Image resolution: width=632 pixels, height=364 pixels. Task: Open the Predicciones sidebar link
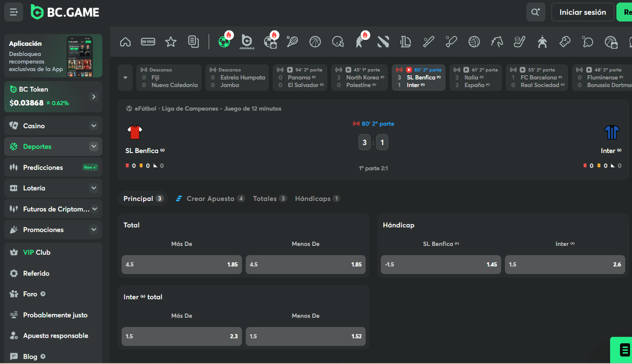[x=53, y=167]
